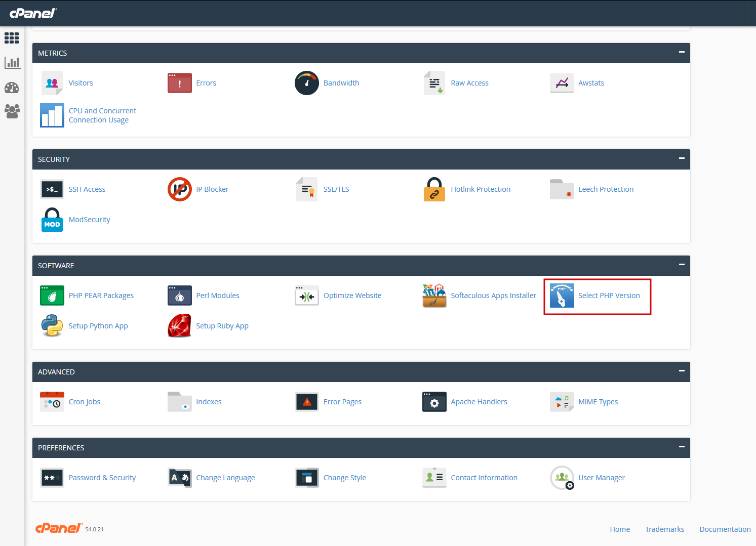Click the sidebar statistics bar chart icon
Viewport: 756px width, 546px height.
point(12,63)
